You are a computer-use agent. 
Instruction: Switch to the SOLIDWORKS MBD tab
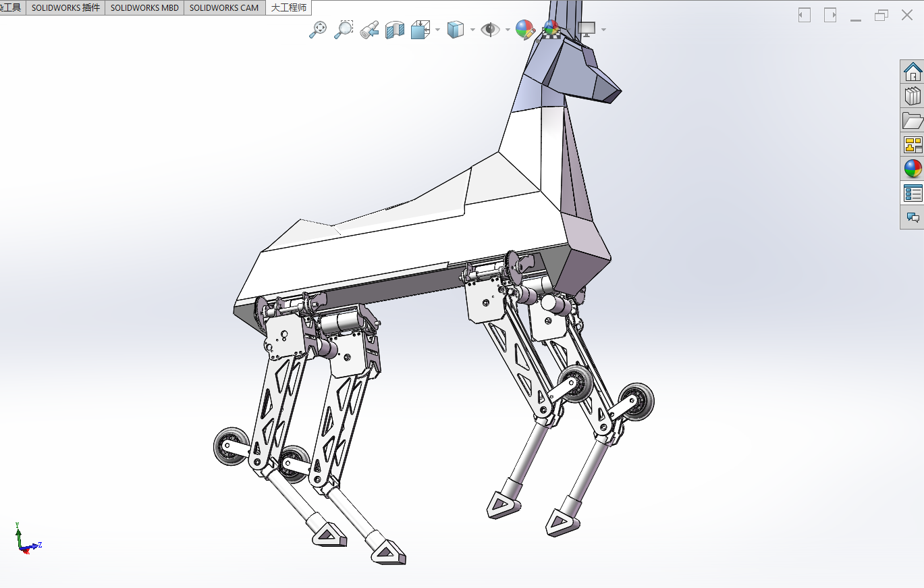(x=144, y=8)
